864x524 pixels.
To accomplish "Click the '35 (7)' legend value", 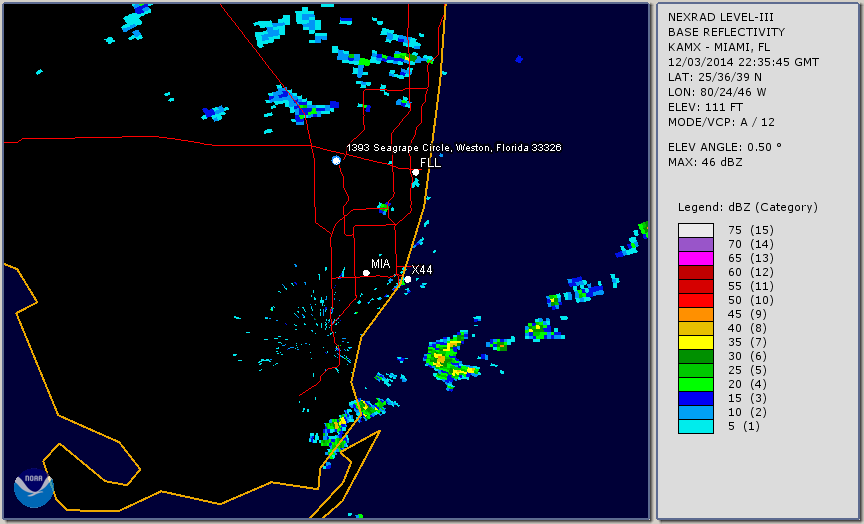I will click(x=747, y=343).
